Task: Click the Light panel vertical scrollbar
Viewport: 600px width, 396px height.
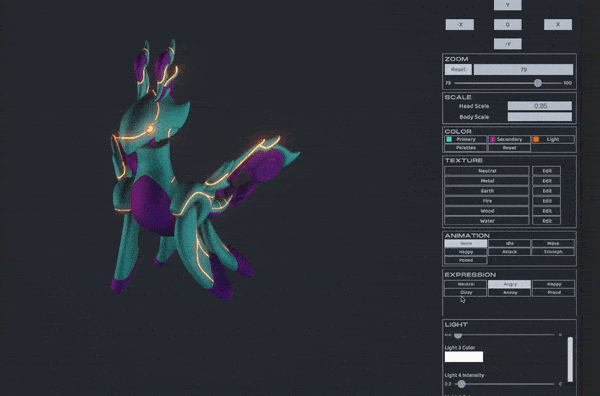Action: tap(570, 359)
